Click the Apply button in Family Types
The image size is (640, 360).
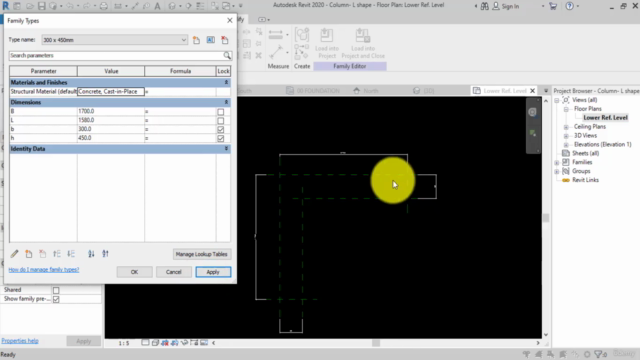click(x=213, y=272)
